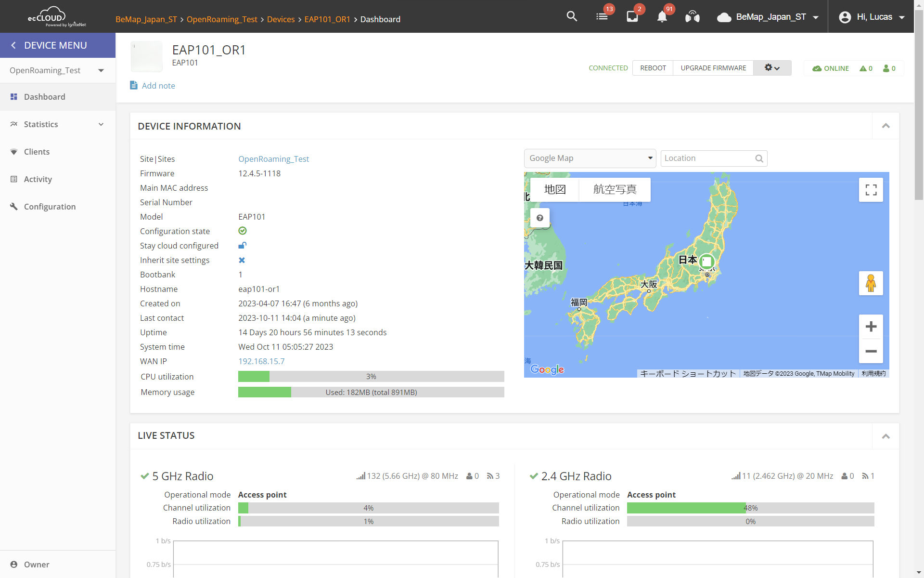Open the task list icon with badge 13
This screenshot has width=924, height=578.
pos(602,16)
